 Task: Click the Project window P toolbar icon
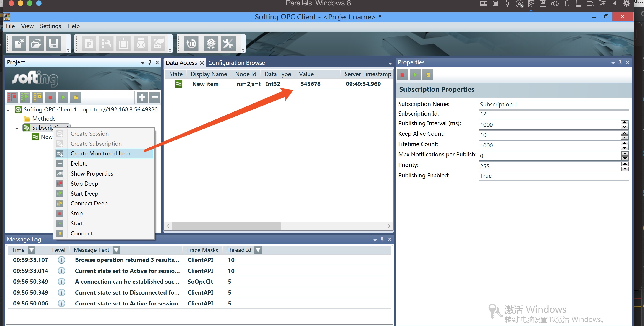(89, 44)
